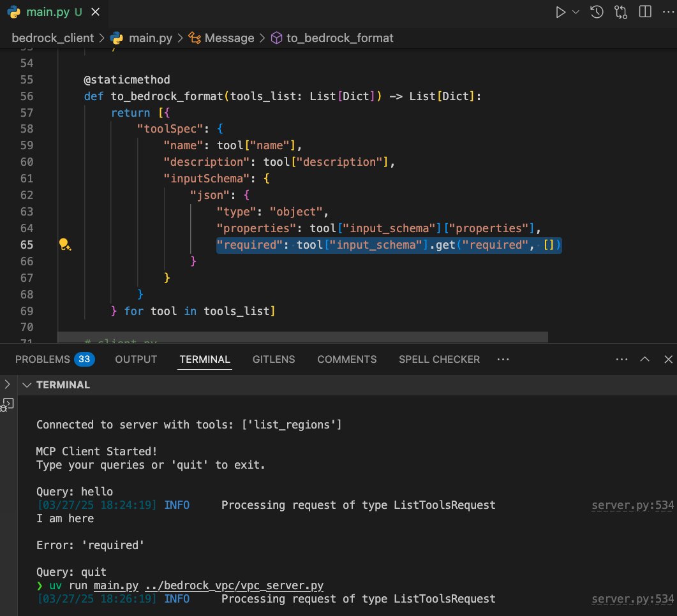Click the "description" key on line 60

(x=206, y=162)
